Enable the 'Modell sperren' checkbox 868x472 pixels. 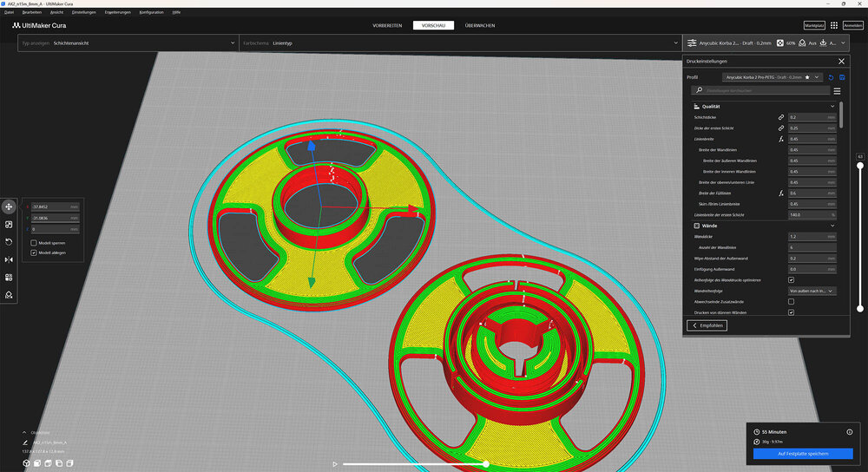coord(34,243)
